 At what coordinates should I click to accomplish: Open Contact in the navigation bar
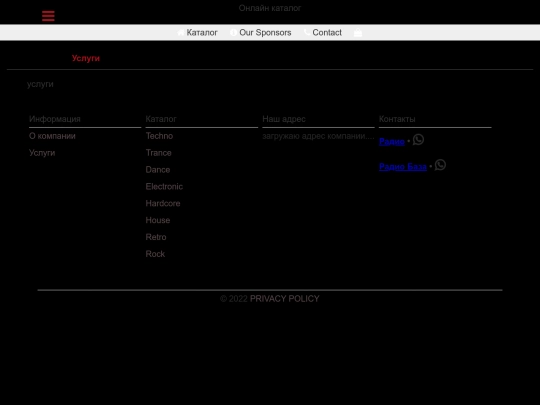click(x=327, y=32)
